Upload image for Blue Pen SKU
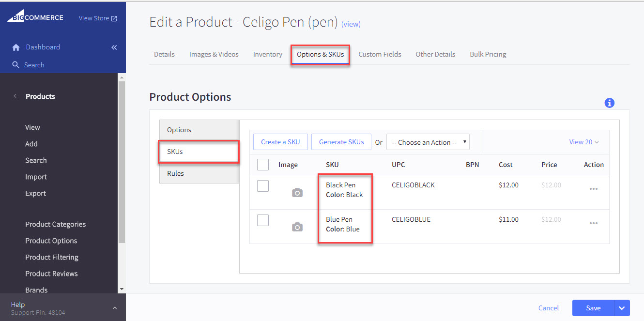Image resolution: width=644 pixels, height=321 pixels. point(297,227)
